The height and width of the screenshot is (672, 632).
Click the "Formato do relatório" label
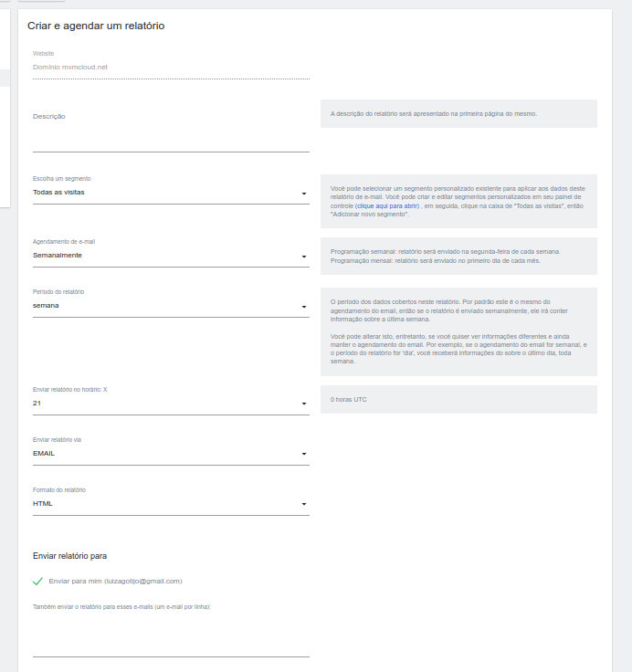click(x=58, y=490)
